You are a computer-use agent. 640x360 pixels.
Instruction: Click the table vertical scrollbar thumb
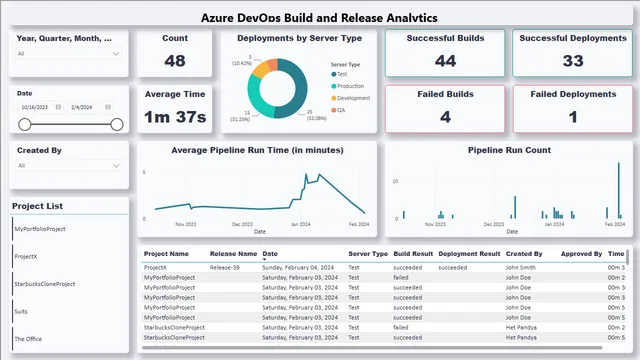click(627, 257)
